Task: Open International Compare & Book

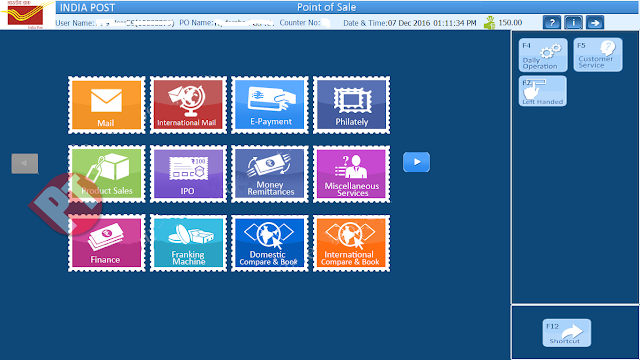Action: tap(351, 243)
